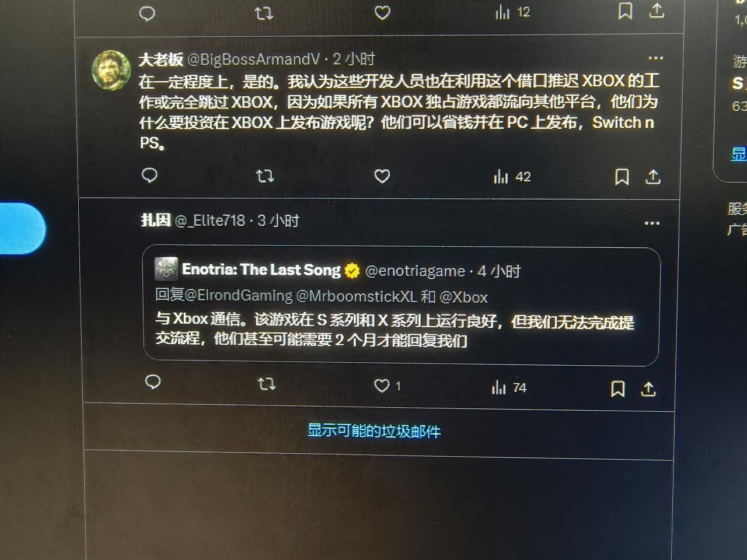Bookmark the 大老板 tweet
The image size is (747, 560).
[x=622, y=177]
